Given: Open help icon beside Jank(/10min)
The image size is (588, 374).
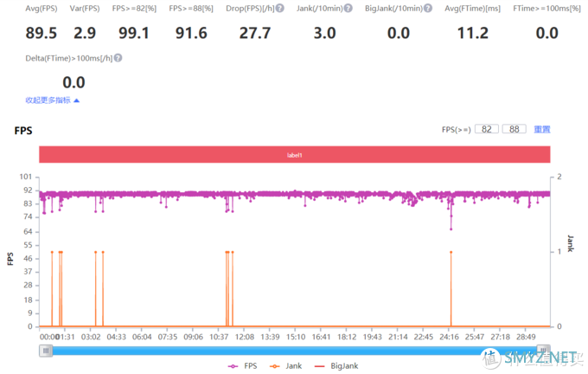Looking at the screenshot, I should point(348,9).
